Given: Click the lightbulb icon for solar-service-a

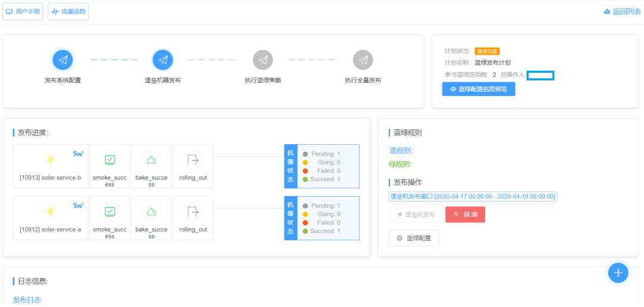Looking at the screenshot, I should click(50, 212).
